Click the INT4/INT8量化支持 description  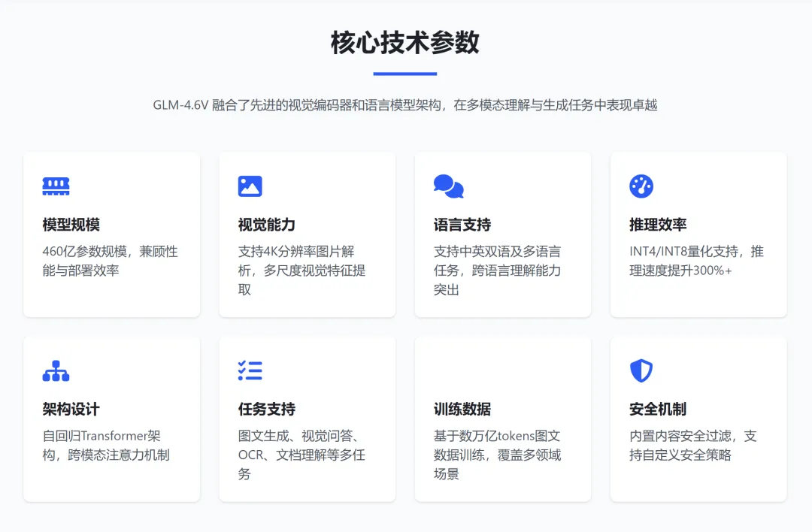tap(696, 261)
